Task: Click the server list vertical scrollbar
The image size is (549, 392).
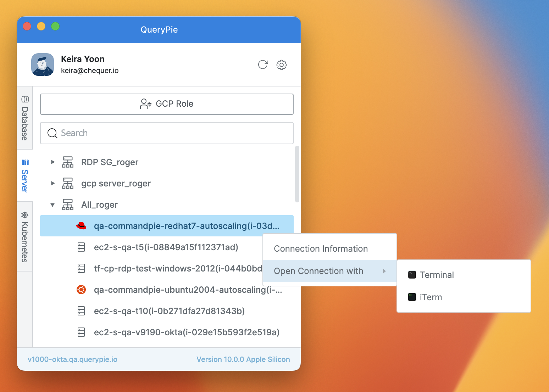Action: coord(297,174)
